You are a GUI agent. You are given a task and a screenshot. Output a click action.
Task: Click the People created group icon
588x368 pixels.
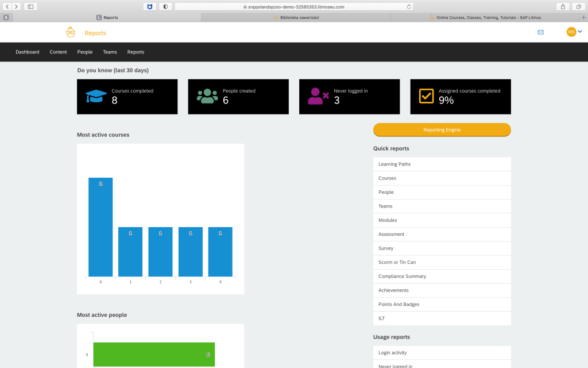pyautogui.click(x=207, y=96)
